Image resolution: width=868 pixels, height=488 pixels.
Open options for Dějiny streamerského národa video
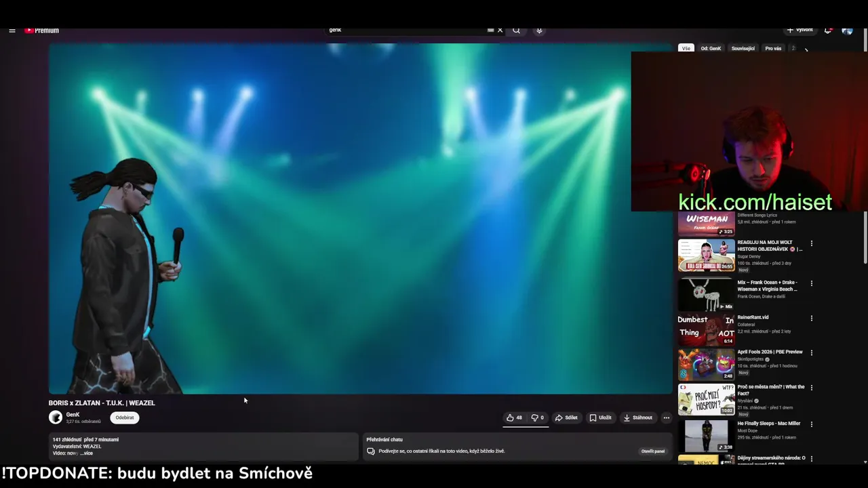coord(811,459)
